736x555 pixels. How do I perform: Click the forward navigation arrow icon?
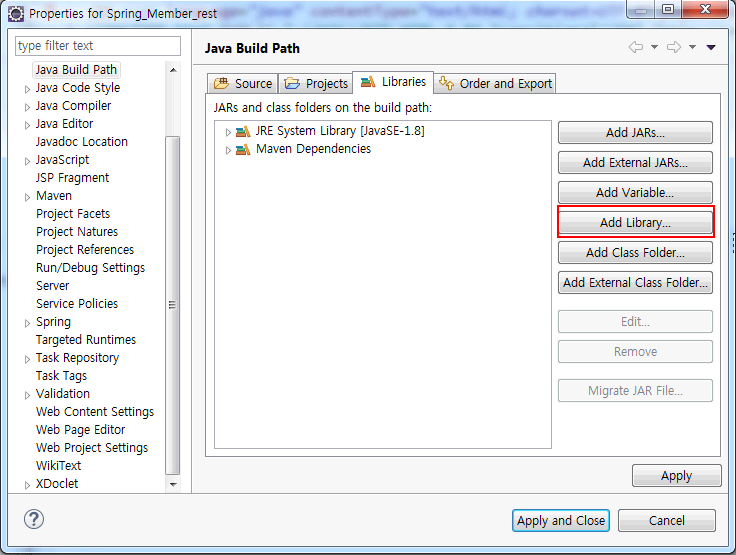click(x=674, y=47)
